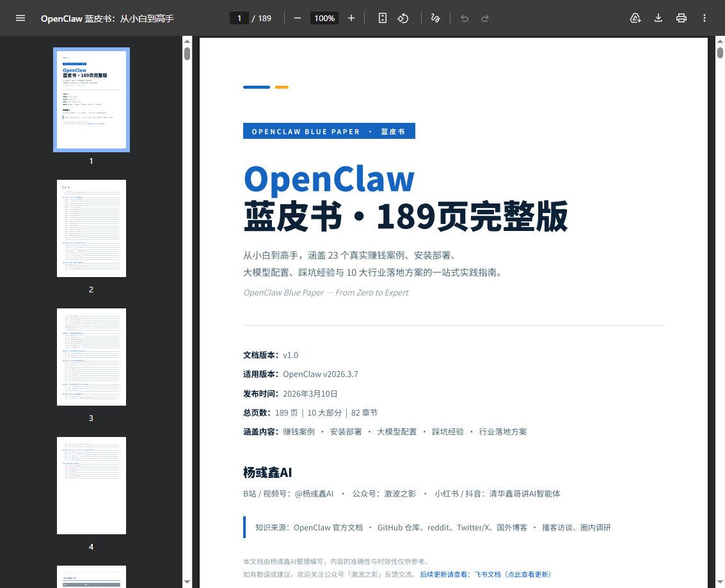Image resolution: width=725 pixels, height=588 pixels.
Task: Save the PDF to Google Drive
Action: click(635, 18)
